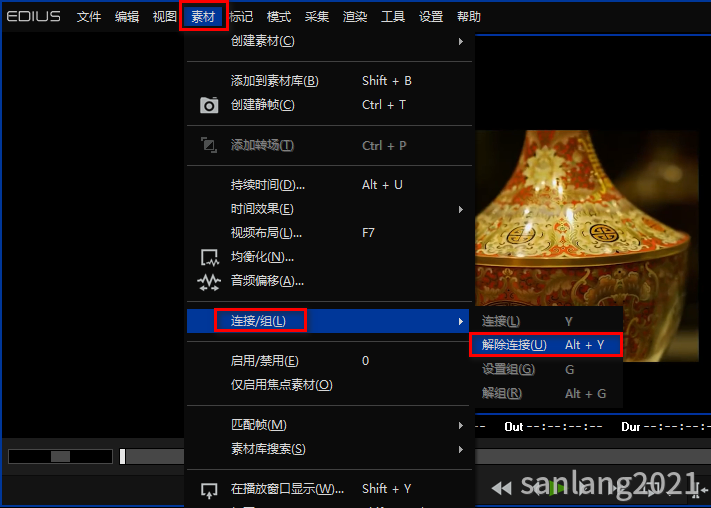
Task: Select 均衡化(N)... menu item
Action: tap(330, 257)
